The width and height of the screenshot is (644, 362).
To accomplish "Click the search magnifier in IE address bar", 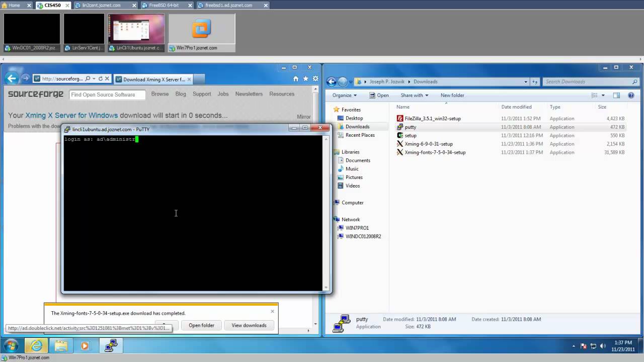I will [x=88, y=79].
